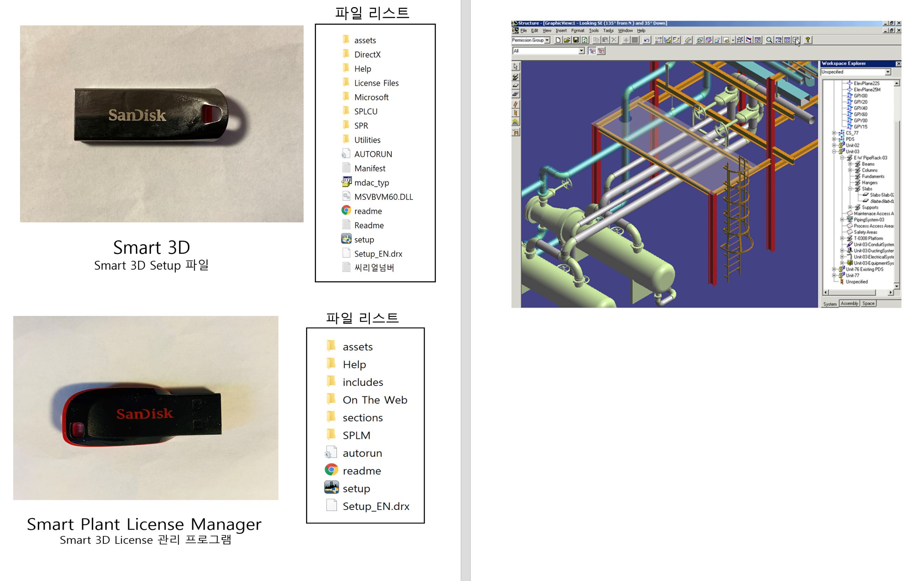Open the File menu
Viewport: 924px width, 581px height.
(523, 31)
